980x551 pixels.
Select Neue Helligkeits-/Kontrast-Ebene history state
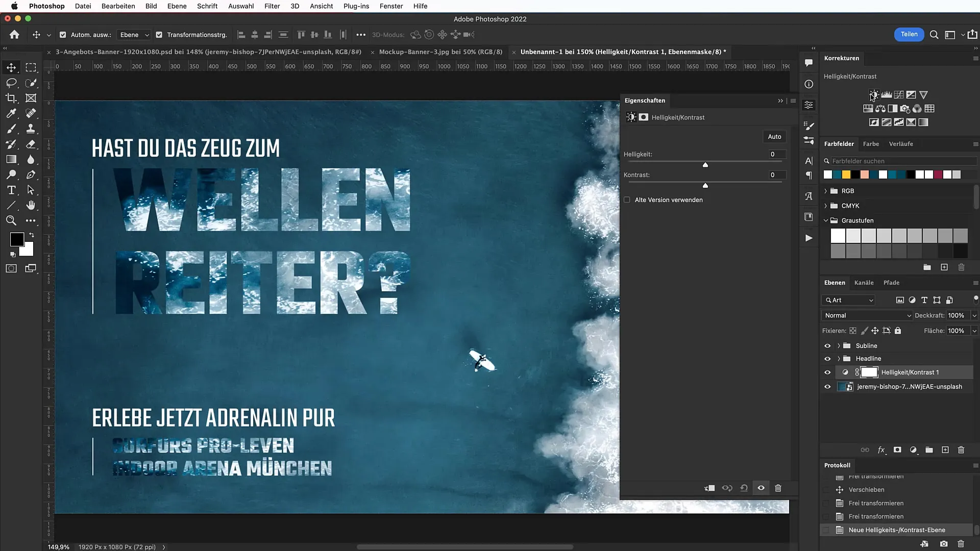coord(897,530)
